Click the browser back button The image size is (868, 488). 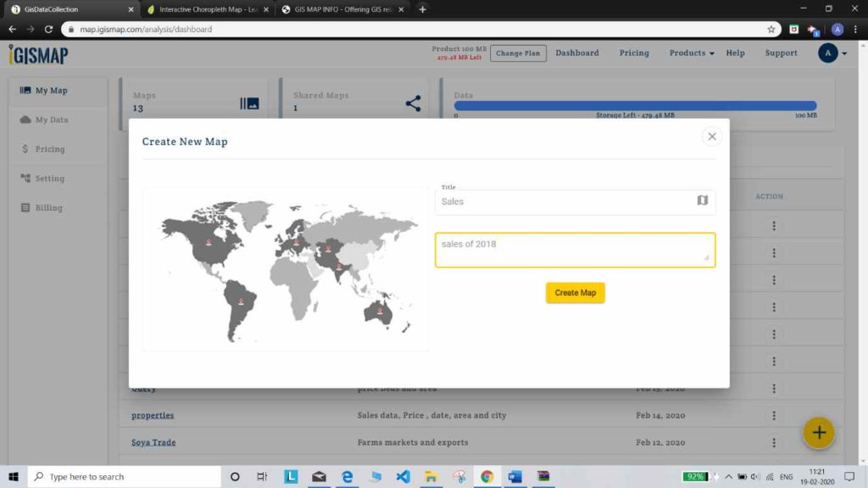coord(12,30)
